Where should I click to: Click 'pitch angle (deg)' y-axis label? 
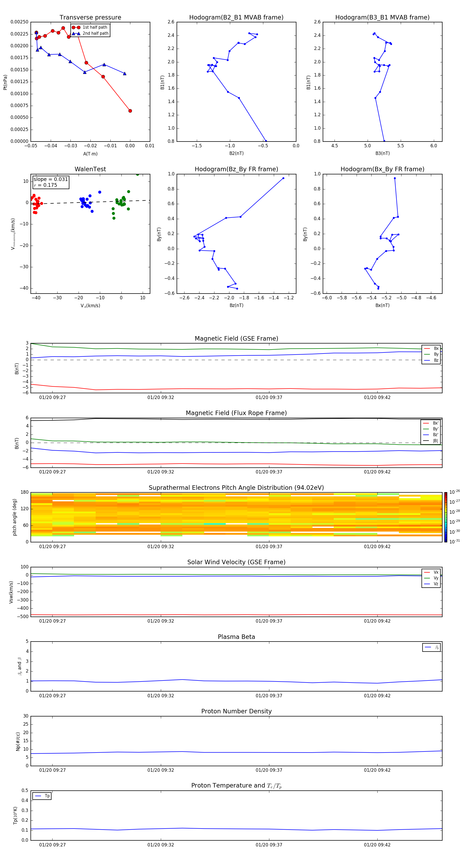click(14, 517)
